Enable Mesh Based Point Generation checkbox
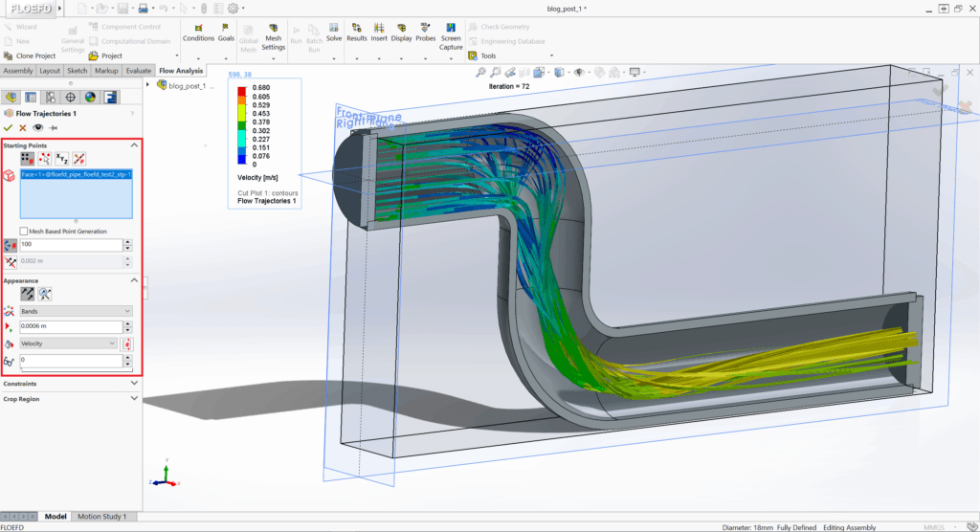This screenshot has height=532, width=980. point(24,232)
